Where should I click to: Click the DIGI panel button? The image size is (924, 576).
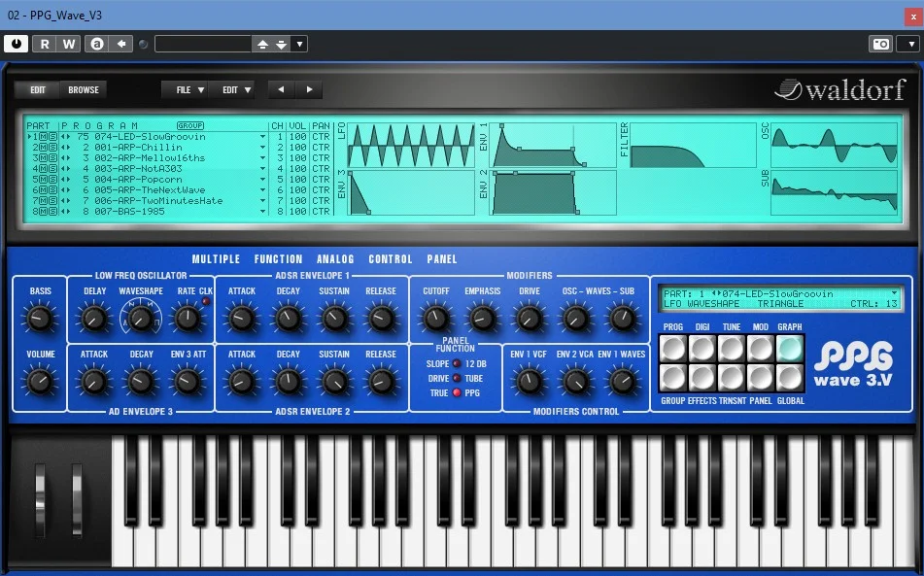tap(702, 349)
